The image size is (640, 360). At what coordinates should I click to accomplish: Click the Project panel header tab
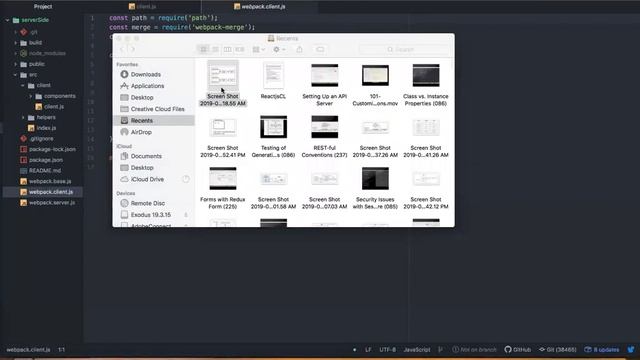coord(43,7)
